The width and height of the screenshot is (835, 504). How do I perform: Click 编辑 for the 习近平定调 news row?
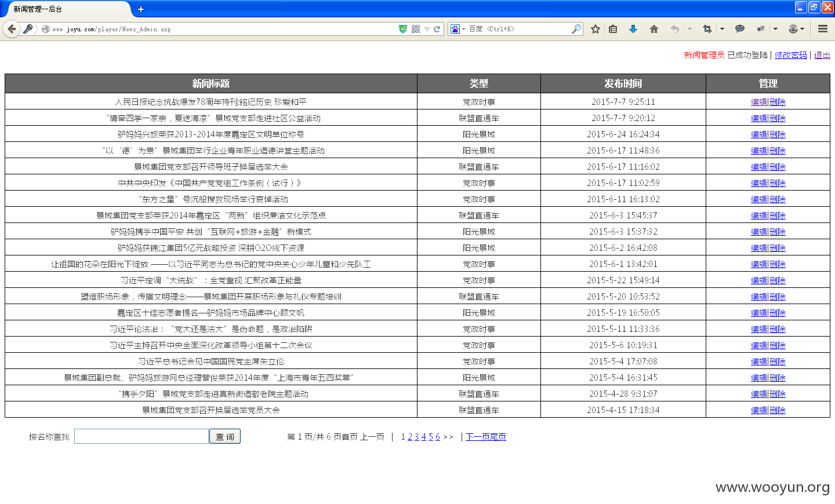(759, 280)
